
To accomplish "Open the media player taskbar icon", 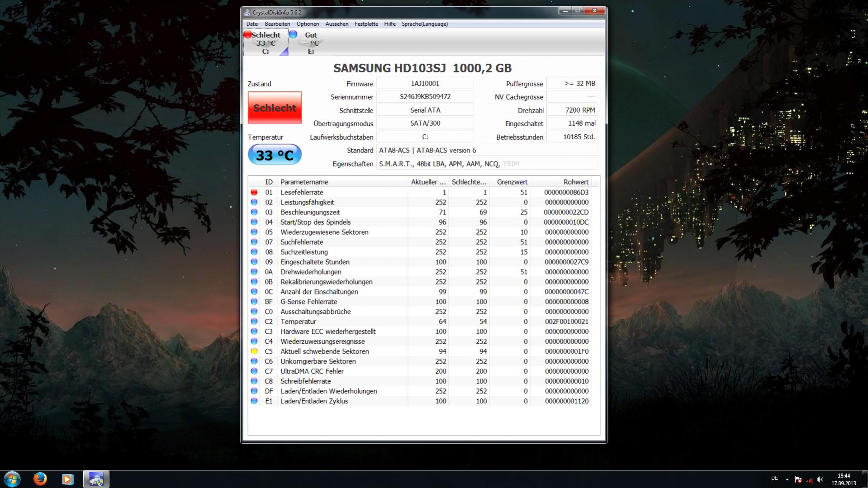I will point(67,479).
